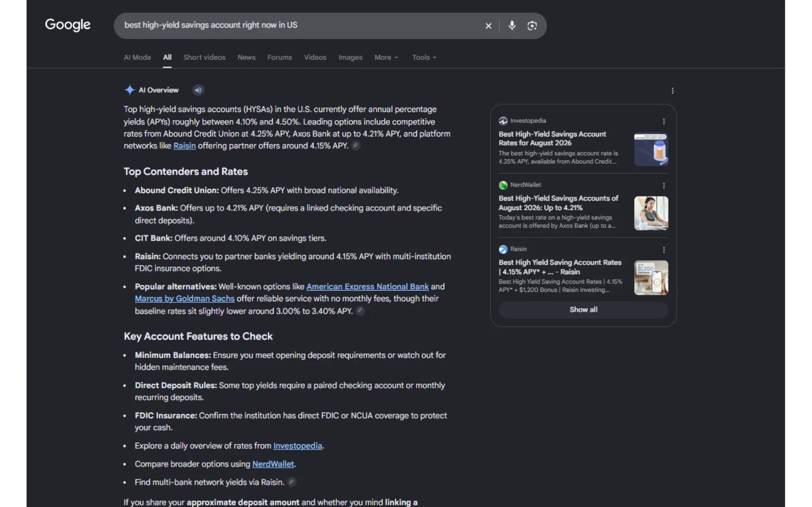Follow the NerdWallet compare options link
The width and height of the screenshot is (812, 507).
tap(273, 464)
